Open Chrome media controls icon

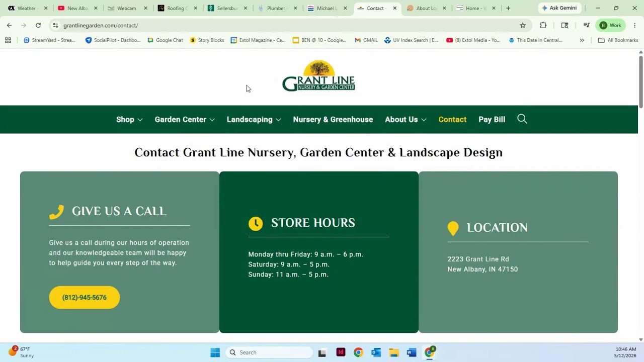click(586, 25)
